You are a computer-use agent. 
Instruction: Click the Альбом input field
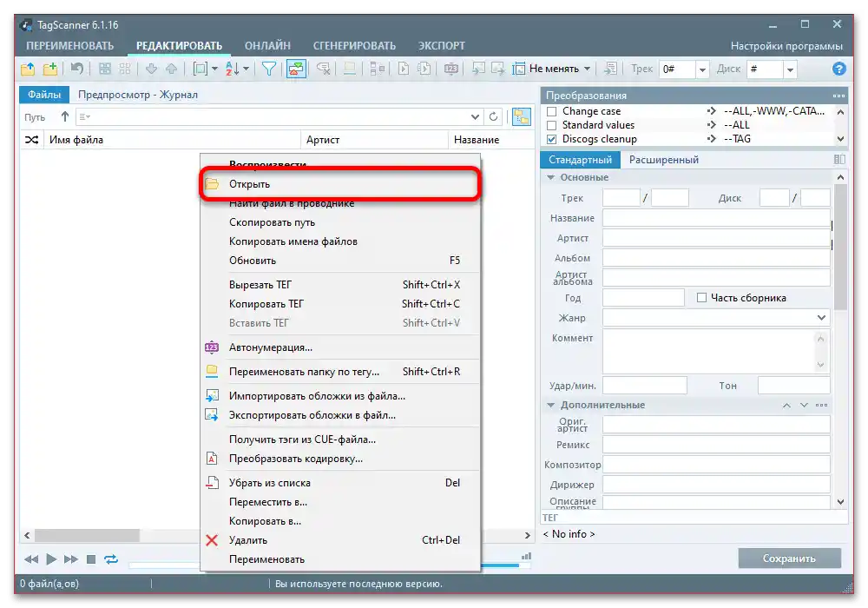coord(716,258)
